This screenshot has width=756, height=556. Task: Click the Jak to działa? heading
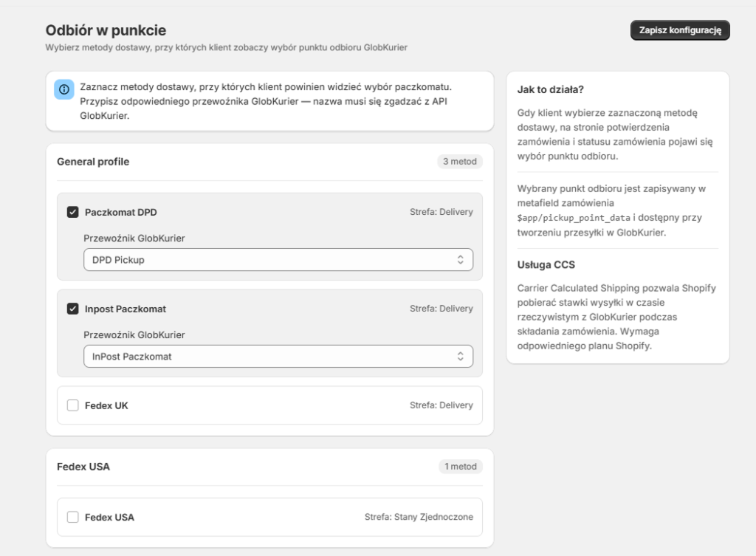click(551, 89)
